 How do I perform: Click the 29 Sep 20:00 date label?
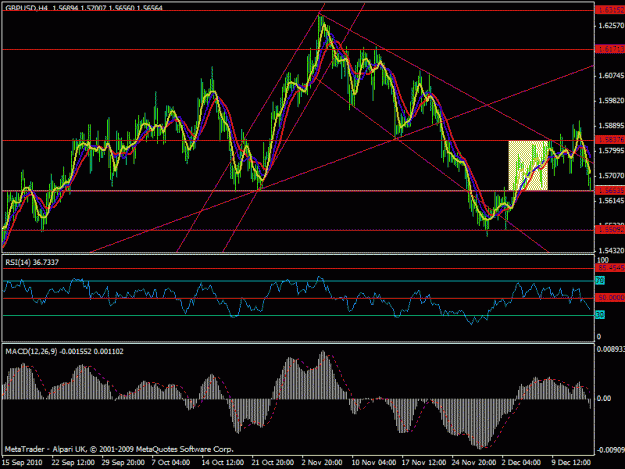pyautogui.click(x=123, y=463)
